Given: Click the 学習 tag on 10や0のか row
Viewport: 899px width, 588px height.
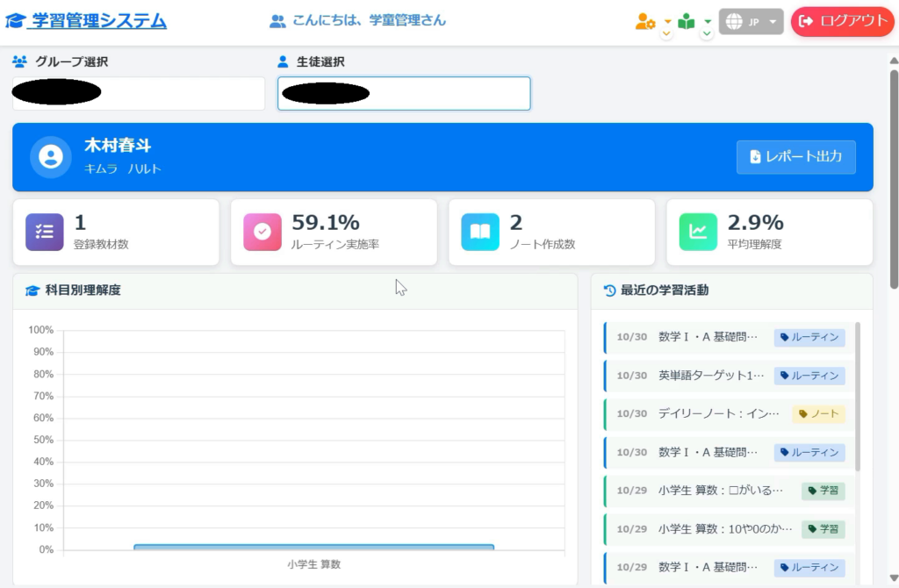Looking at the screenshot, I should 823,529.
